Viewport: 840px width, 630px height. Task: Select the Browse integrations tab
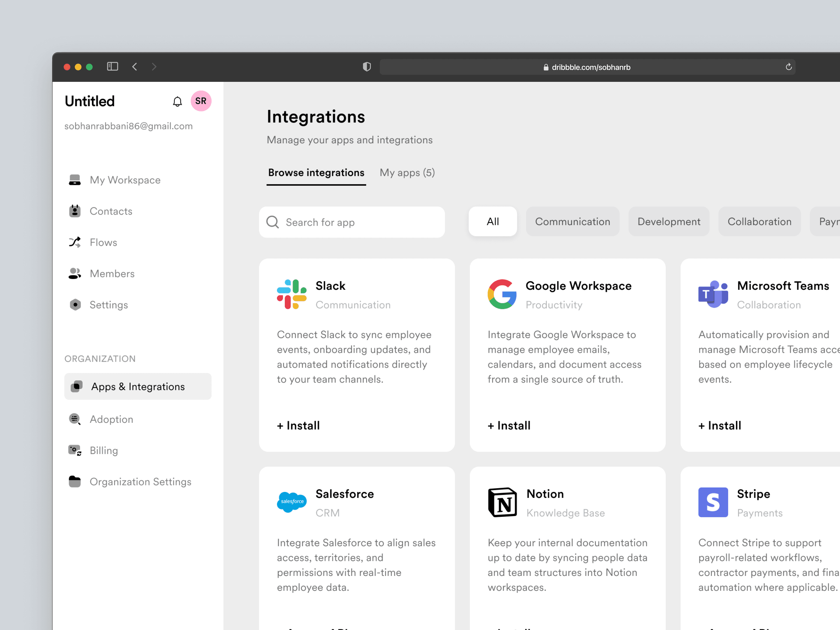316,173
